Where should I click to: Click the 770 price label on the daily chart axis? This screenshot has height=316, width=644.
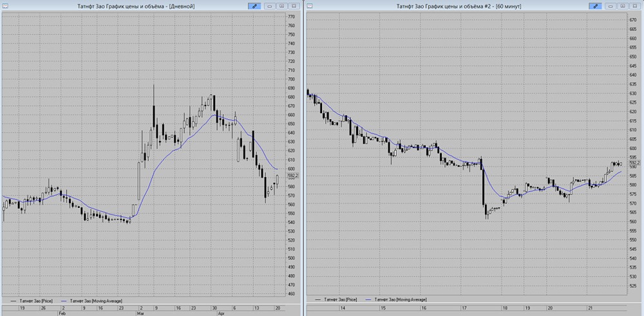click(292, 17)
